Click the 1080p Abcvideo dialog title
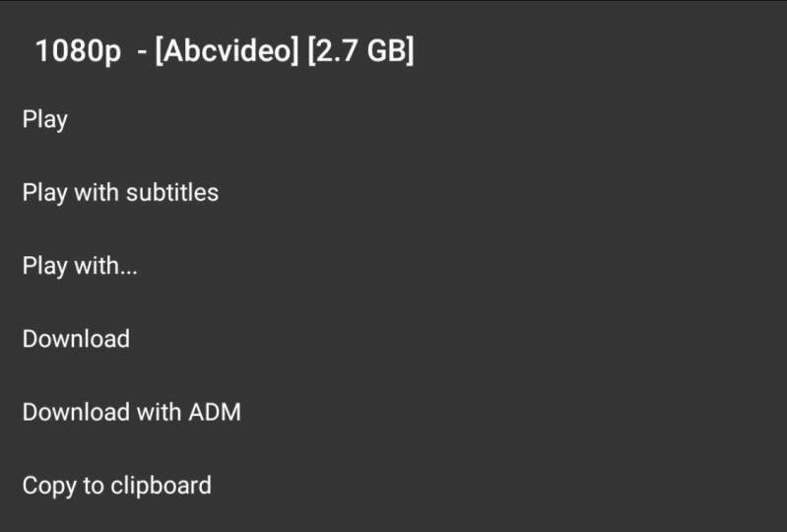This screenshot has height=532, width=787. click(225, 51)
